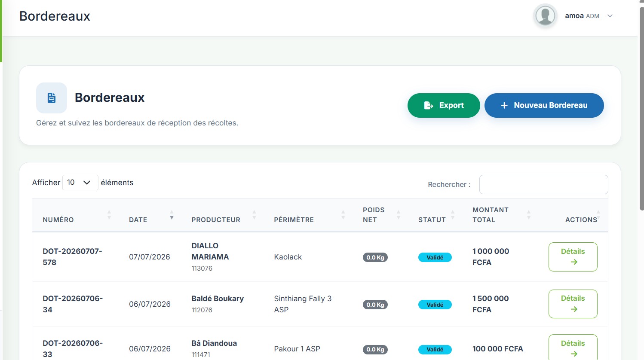Click producer Baldé Boukary
The image size is (644, 360).
coord(218,299)
